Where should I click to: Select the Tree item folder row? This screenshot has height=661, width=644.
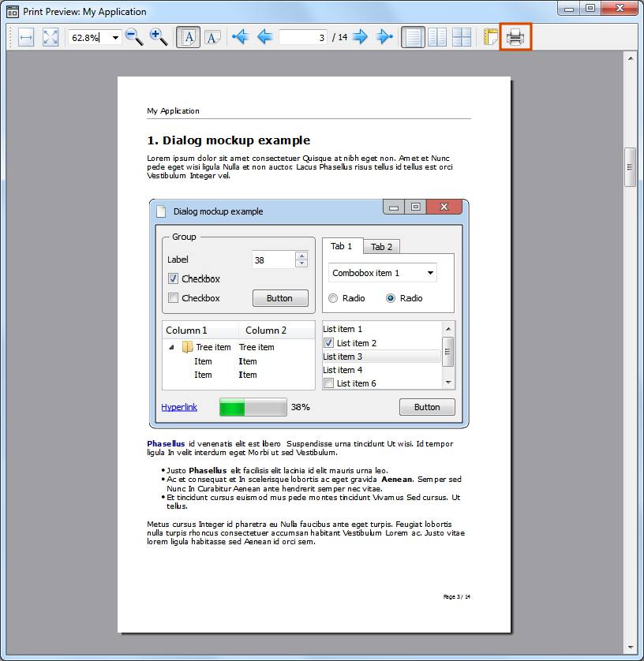coord(238,347)
